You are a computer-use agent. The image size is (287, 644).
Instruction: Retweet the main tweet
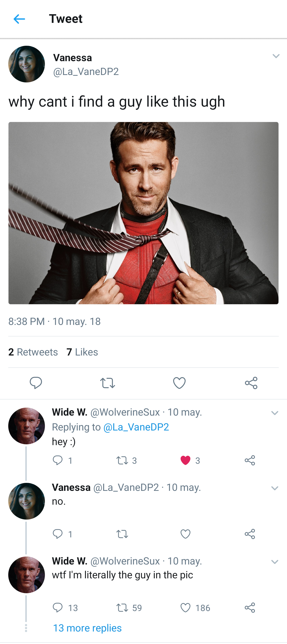(107, 383)
